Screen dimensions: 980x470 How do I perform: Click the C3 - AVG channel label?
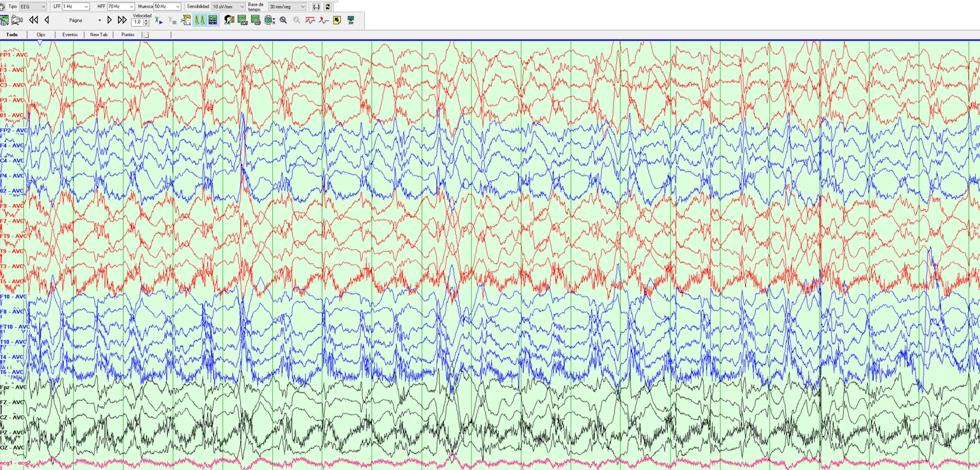click(x=12, y=85)
